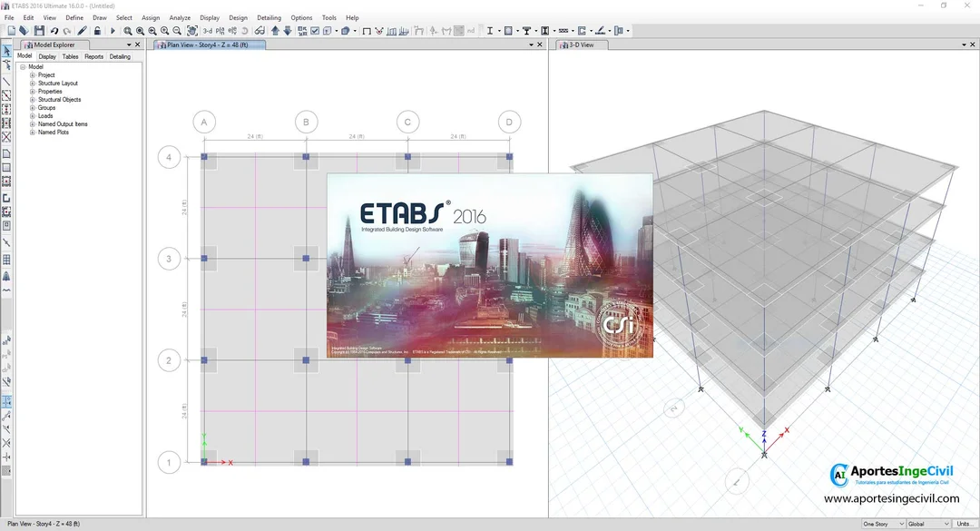Move up in list with up arrow icon
The image size is (980, 531).
point(275,31)
